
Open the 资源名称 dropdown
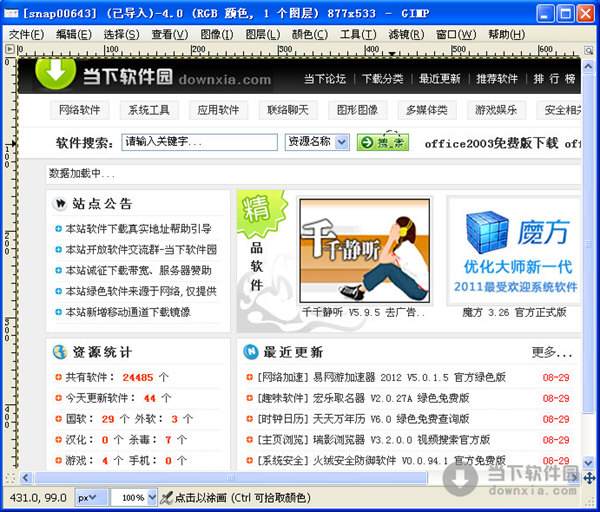(317, 142)
